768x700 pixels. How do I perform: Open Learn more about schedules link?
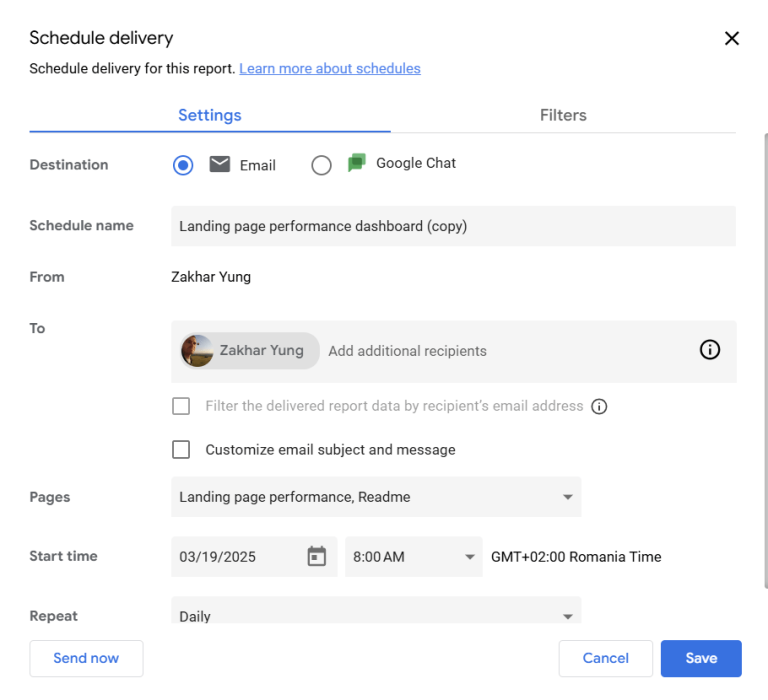(x=330, y=69)
